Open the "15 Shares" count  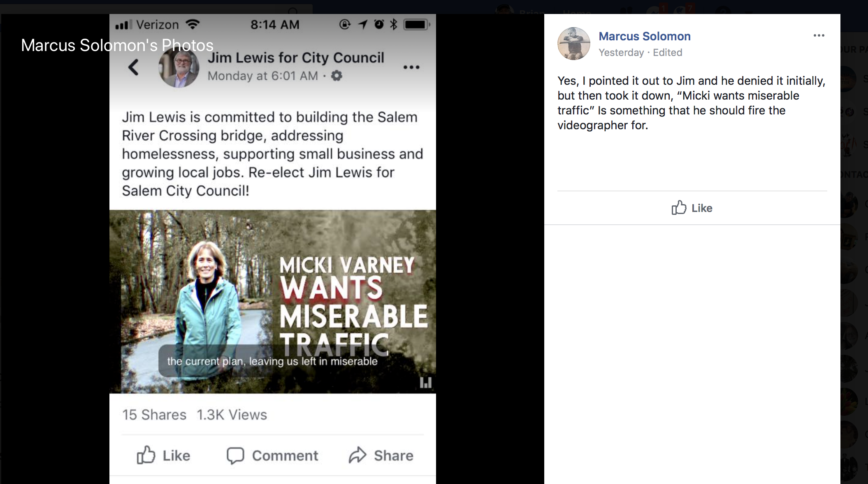(x=154, y=414)
